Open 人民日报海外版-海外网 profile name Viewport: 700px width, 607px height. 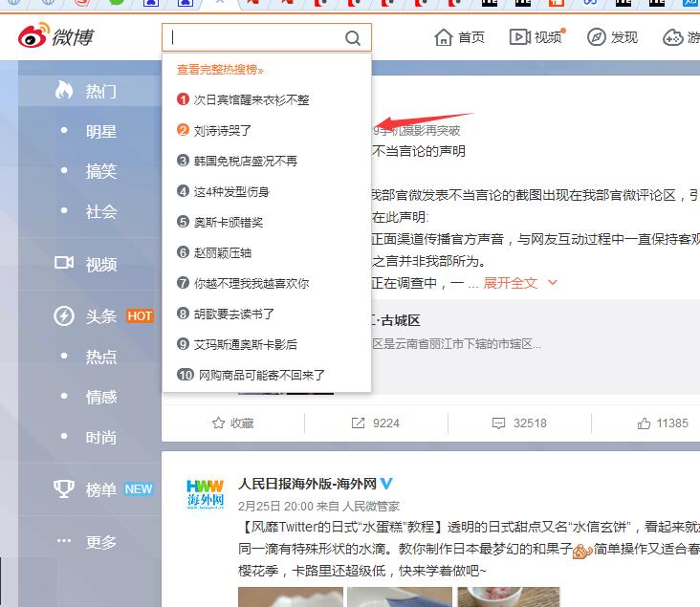click(x=307, y=484)
